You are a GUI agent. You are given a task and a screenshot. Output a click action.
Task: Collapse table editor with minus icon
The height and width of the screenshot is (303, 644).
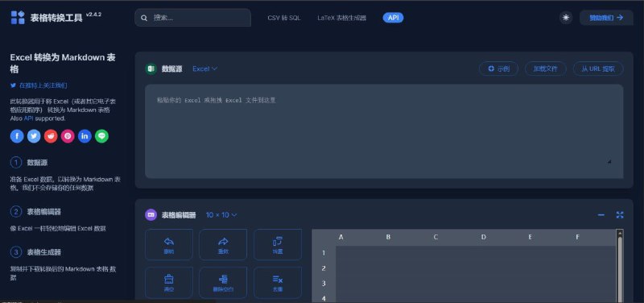coord(601,214)
